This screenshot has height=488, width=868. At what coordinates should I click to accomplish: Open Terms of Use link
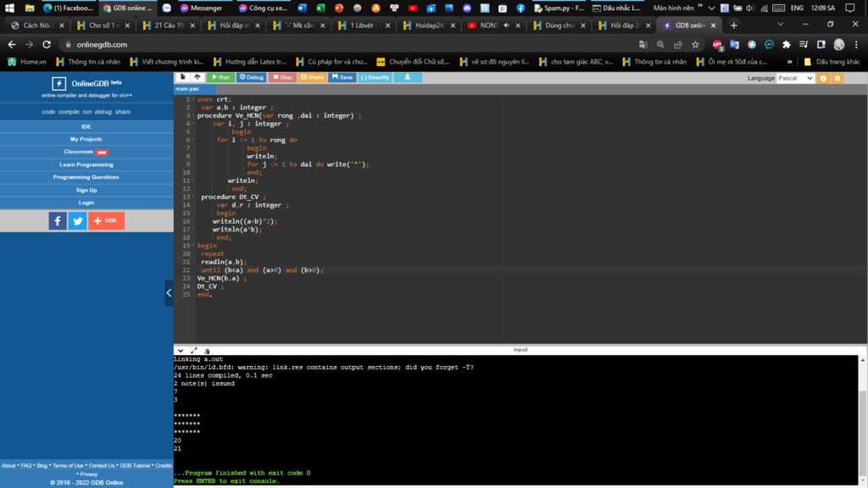pyautogui.click(x=68, y=466)
